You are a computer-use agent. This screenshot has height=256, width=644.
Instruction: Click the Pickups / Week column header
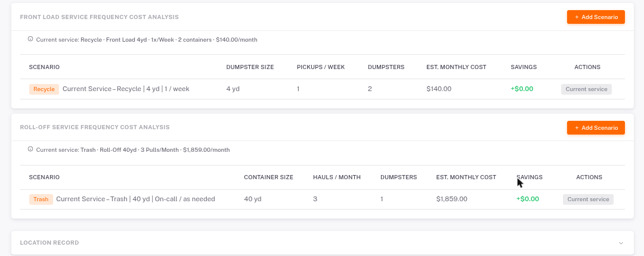tap(321, 67)
